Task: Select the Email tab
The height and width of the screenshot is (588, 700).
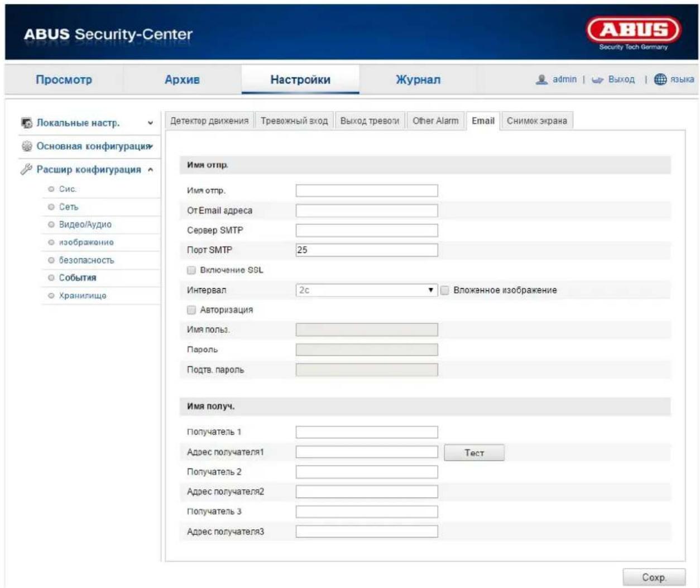Action: point(483,121)
